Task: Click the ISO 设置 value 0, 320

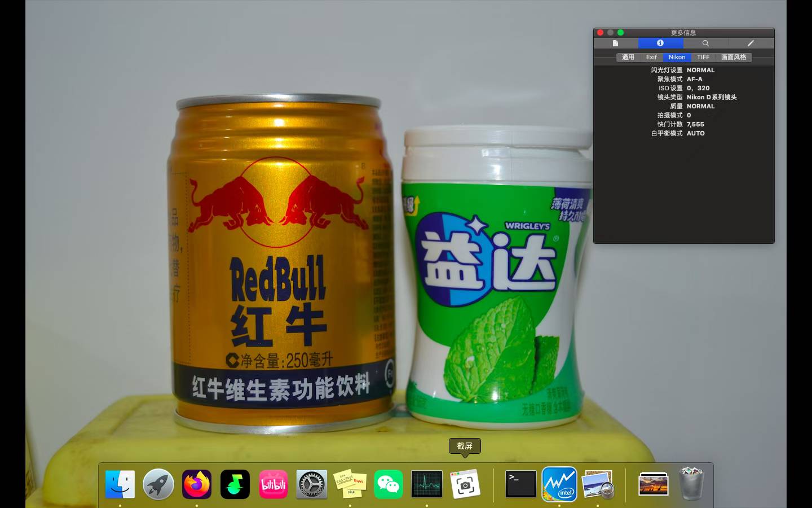Action: click(x=698, y=88)
